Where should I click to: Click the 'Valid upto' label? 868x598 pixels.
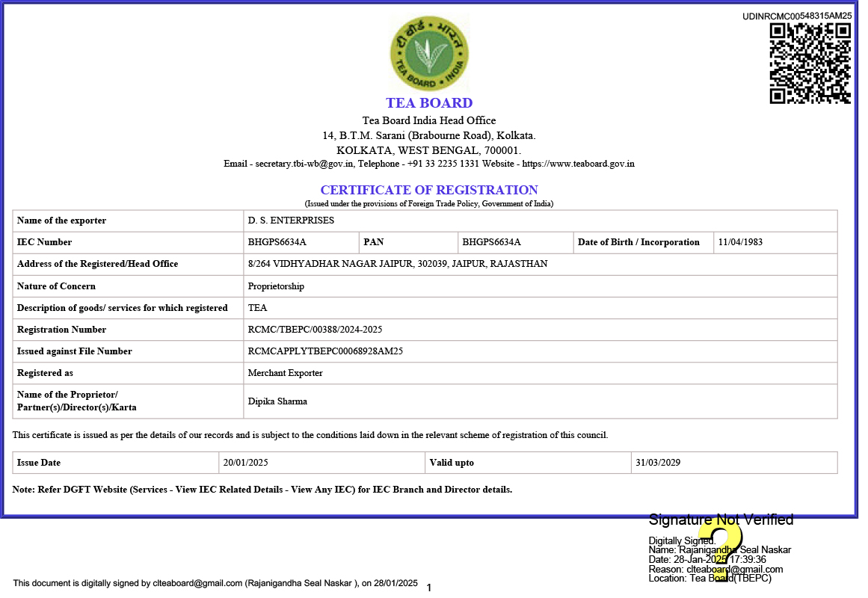[x=452, y=463]
